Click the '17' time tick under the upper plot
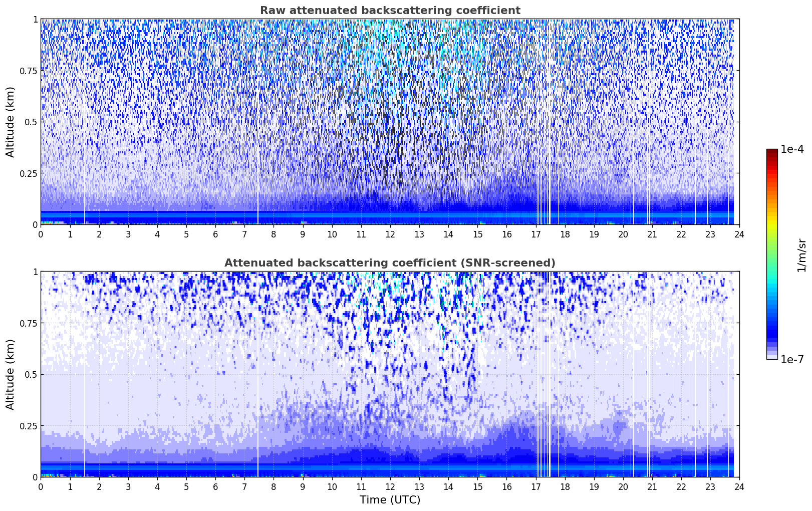812x511 pixels. [535, 234]
